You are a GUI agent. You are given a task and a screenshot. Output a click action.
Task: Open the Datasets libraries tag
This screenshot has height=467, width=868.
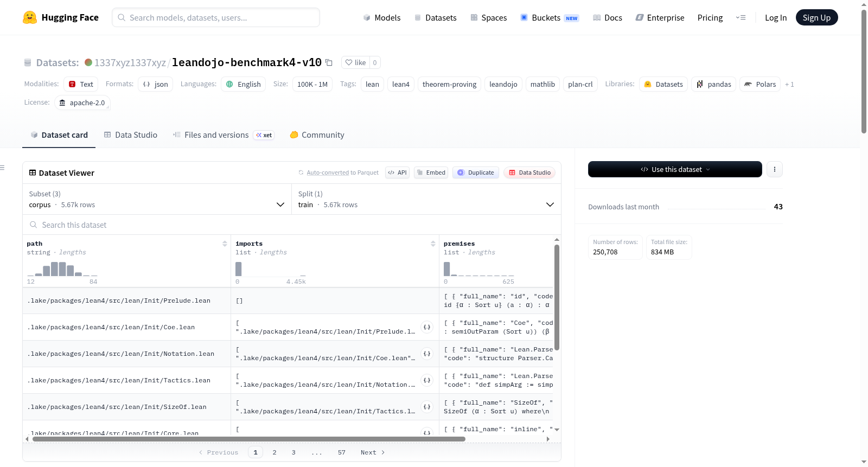tap(663, 84)
